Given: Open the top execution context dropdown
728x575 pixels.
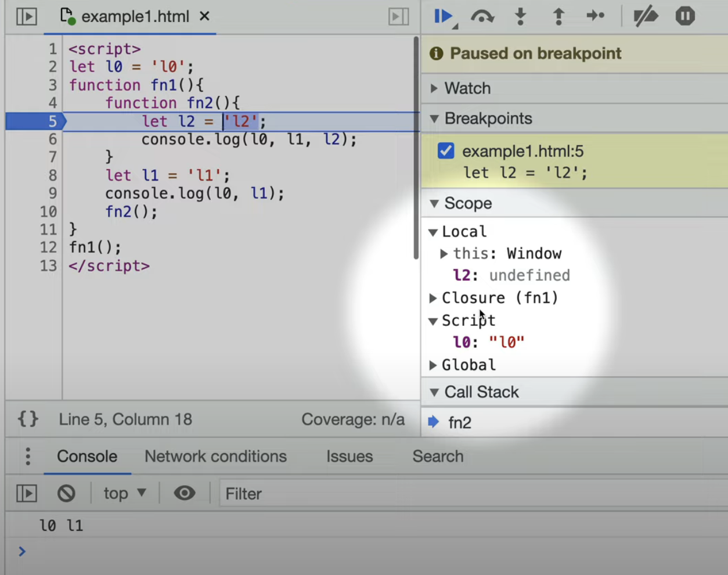Looking at the screenshot, I should (x=124, y=493).
